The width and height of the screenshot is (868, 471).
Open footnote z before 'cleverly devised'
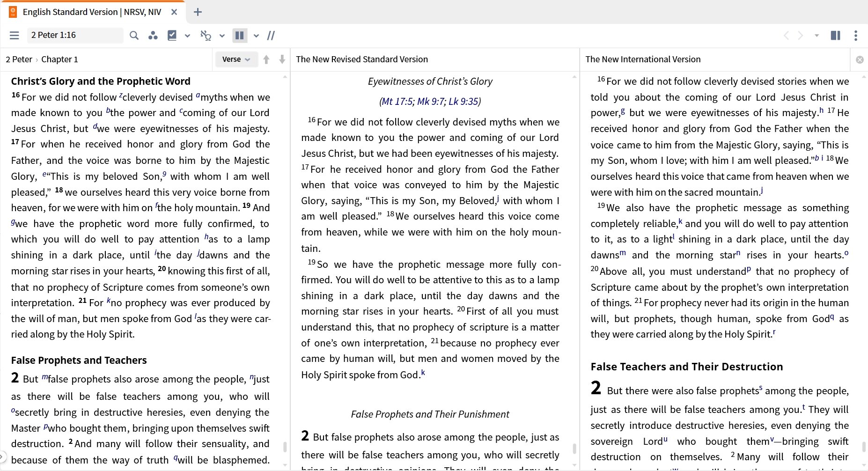coord(121,96)
